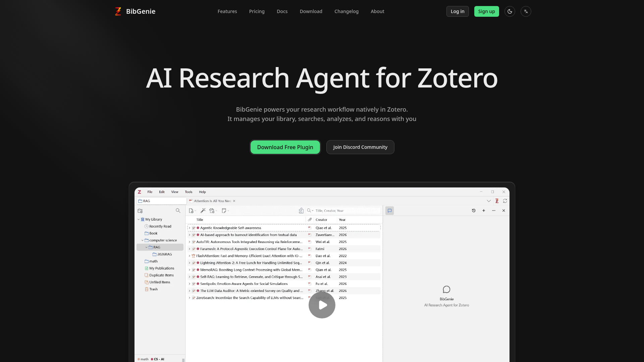Click the paperclip attachment column header
The image size is (644, 362).
click(310, 220)
